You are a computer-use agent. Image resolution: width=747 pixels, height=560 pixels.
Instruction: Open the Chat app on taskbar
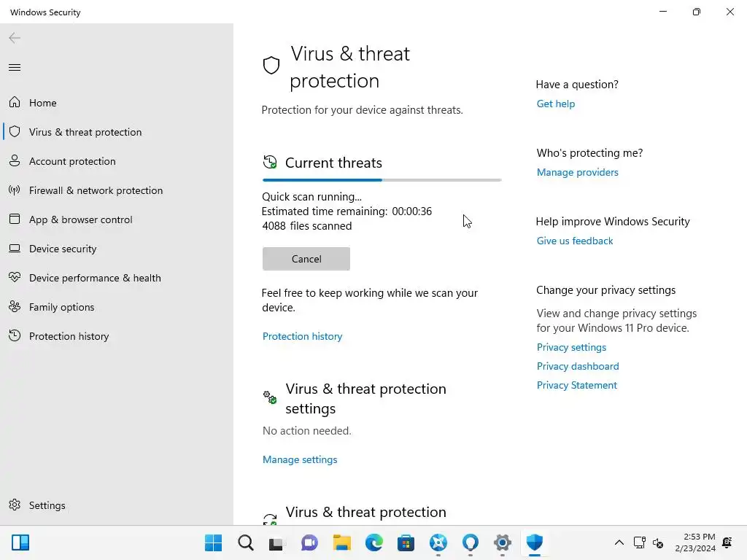pos(309,542)
